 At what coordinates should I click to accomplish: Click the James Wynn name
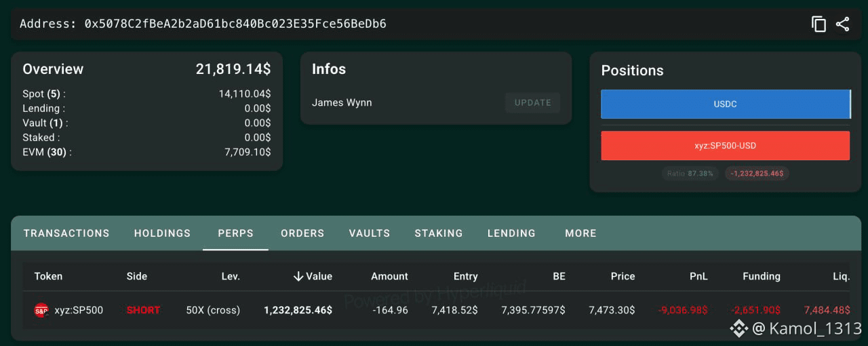pos(342,102)
